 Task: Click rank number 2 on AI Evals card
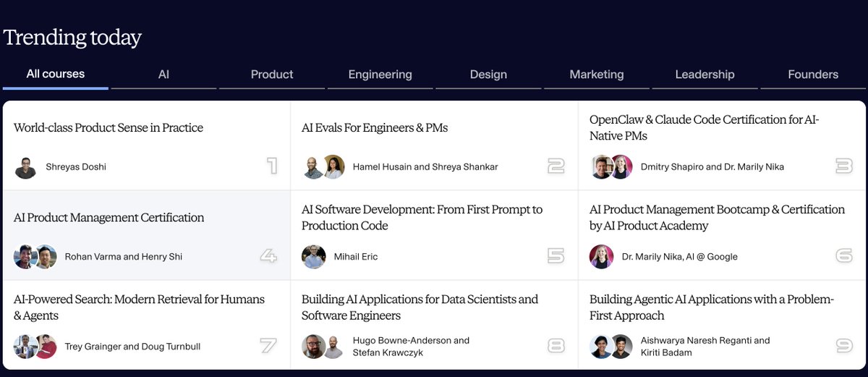556,166
